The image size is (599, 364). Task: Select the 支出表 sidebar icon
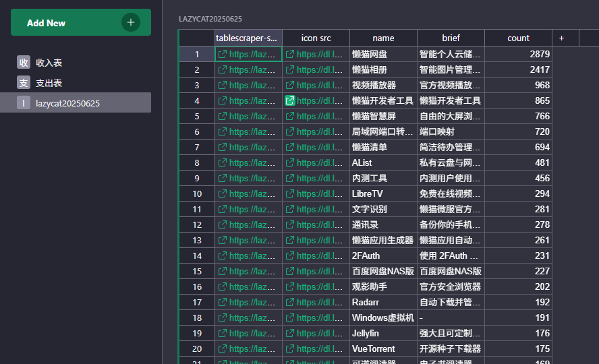point(24,82)
